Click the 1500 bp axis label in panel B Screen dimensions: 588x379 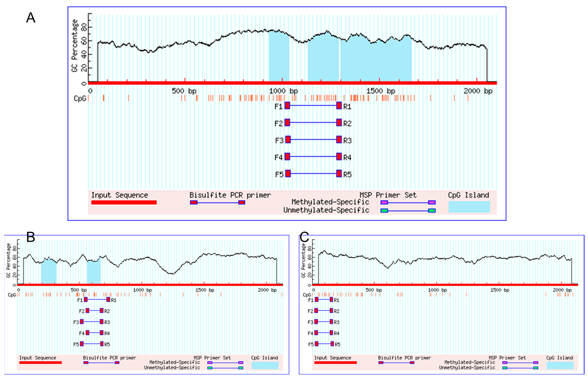(205, 290)
